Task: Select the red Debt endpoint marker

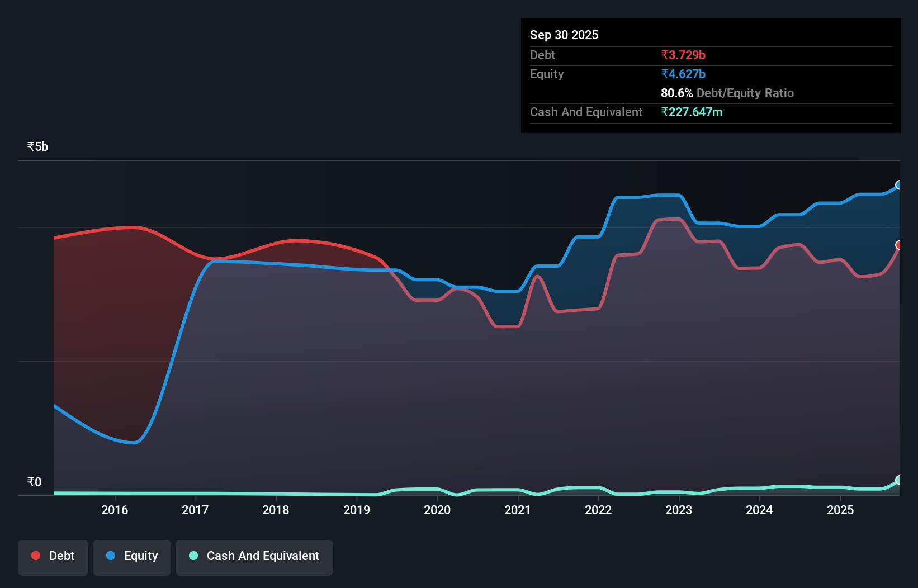Action: coord(899,245)
